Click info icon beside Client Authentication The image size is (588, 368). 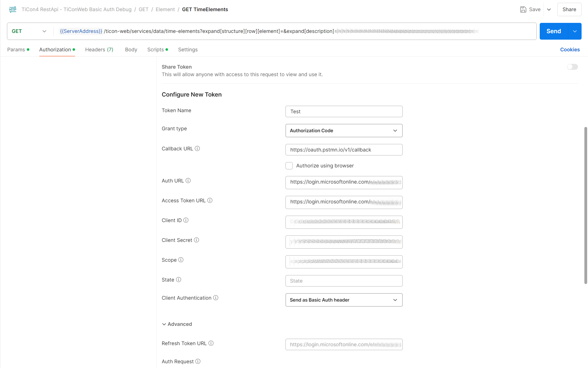click(216, 298)
